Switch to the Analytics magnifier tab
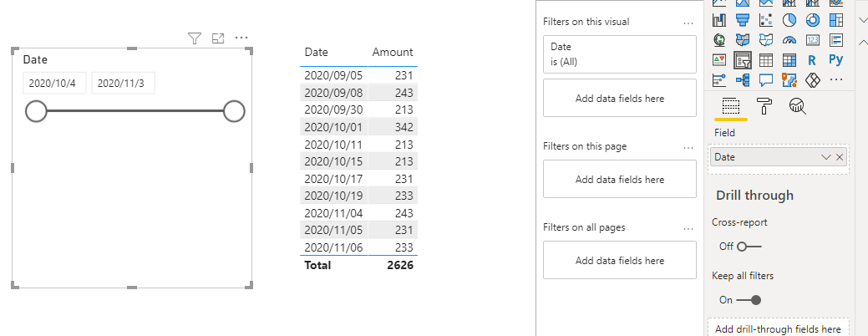 797,105
